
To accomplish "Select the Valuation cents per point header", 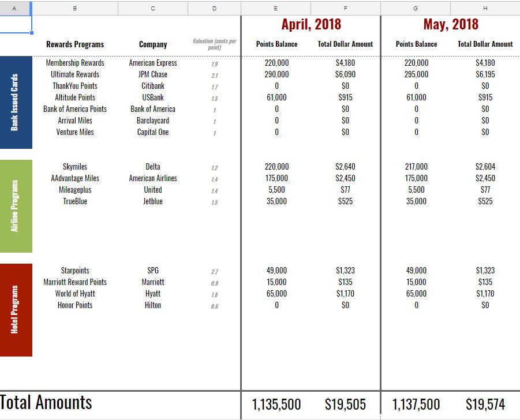I will click(214, 44).
